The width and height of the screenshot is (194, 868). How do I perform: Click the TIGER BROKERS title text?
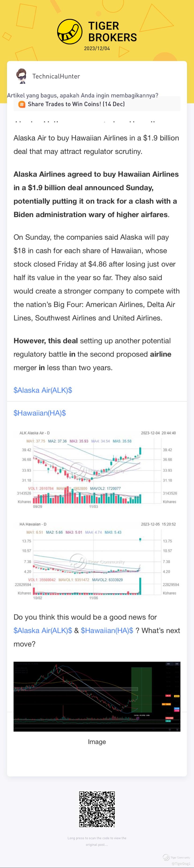pos(112,32)
